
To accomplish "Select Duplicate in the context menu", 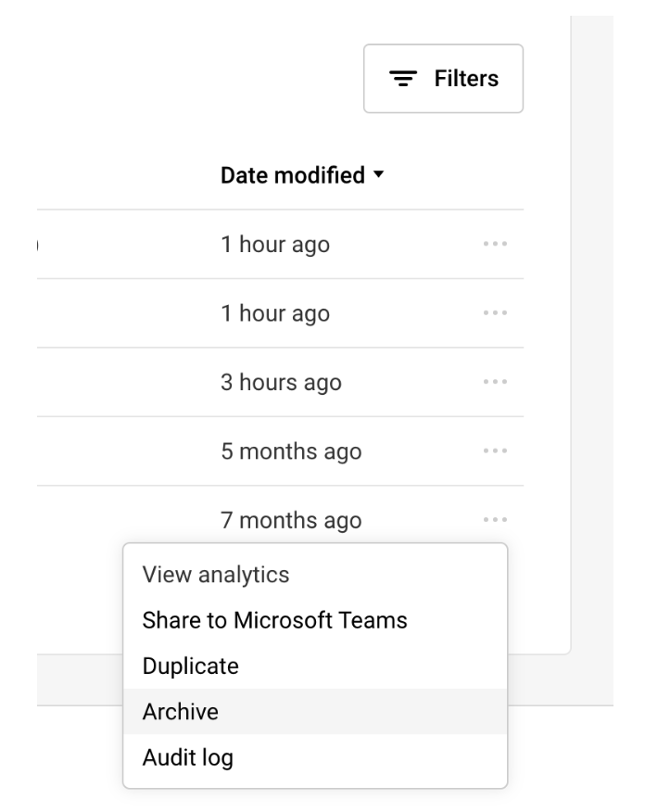I will pos(190,666).
